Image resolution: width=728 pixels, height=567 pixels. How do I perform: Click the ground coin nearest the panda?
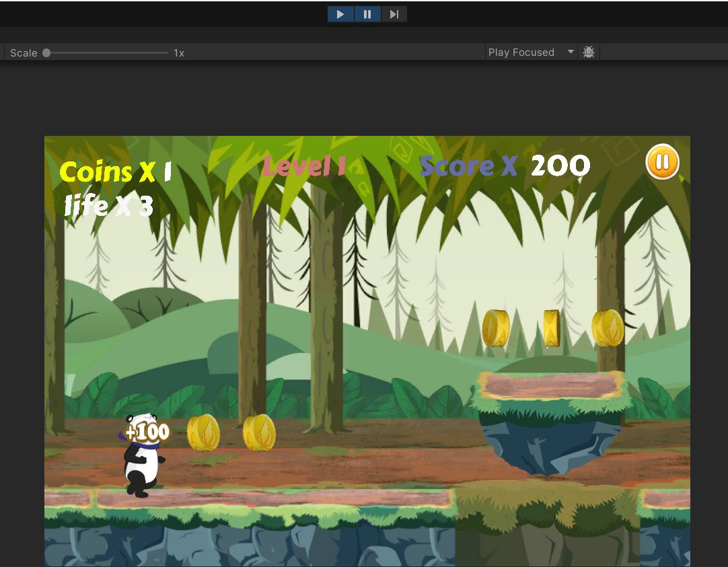pos(203,432)
